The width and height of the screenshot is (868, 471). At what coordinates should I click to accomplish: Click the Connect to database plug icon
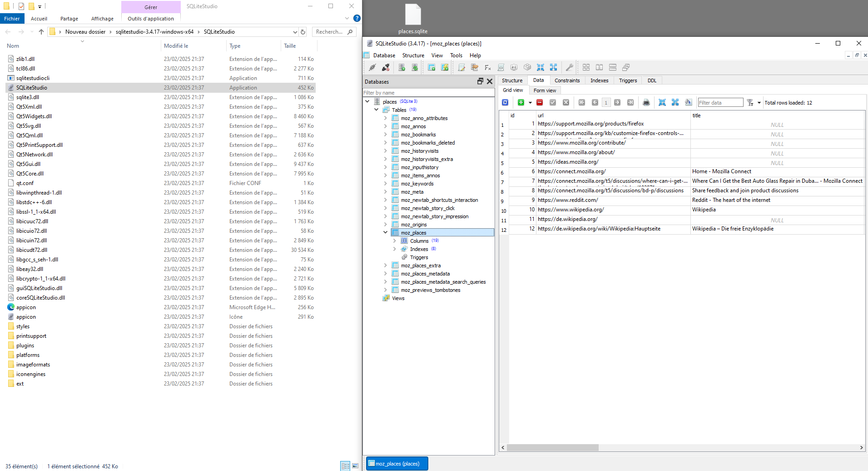click(372, 67)
